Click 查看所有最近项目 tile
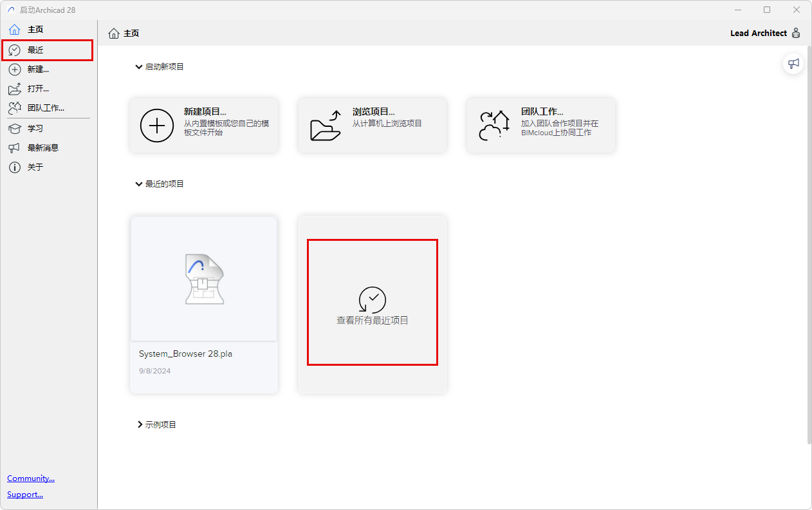 coord(373,304)
